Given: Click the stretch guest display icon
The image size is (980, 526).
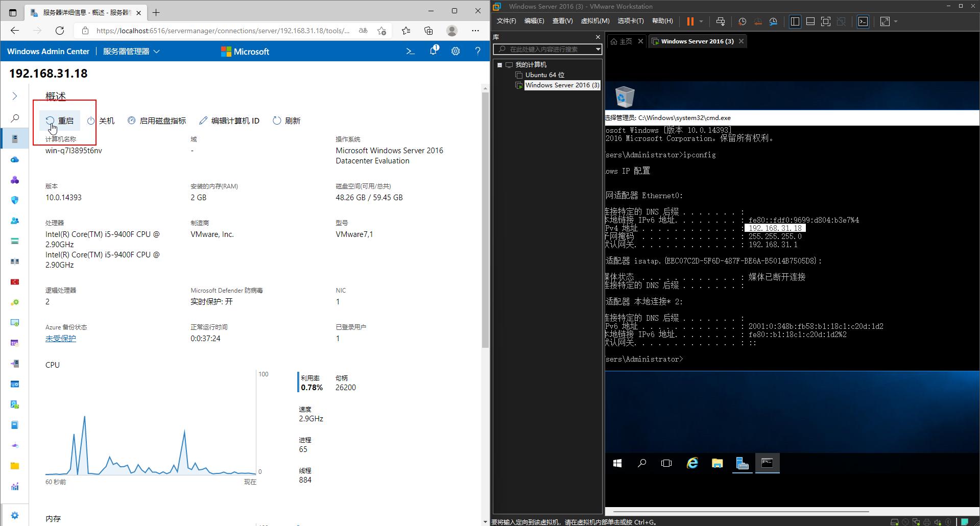Looking at the screenshot, I should click(885, 21).
